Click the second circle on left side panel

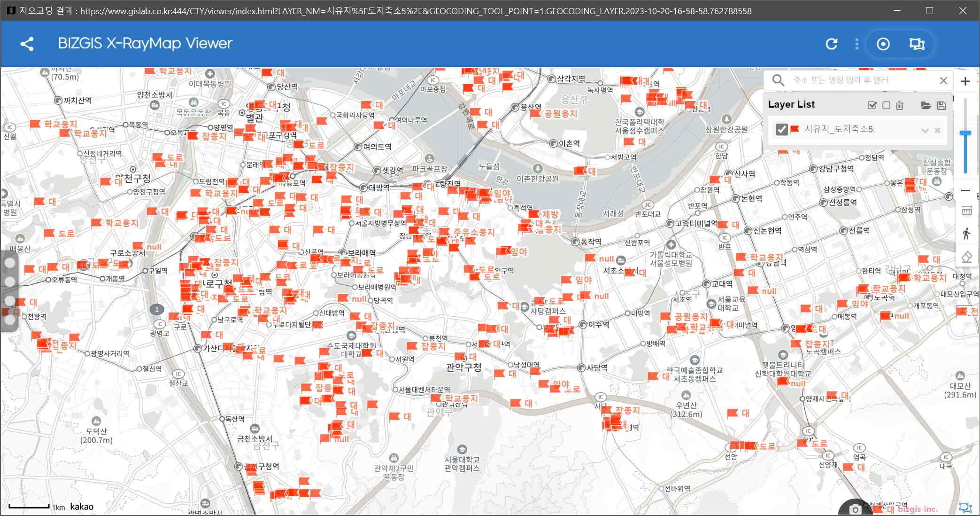(10, 282)
